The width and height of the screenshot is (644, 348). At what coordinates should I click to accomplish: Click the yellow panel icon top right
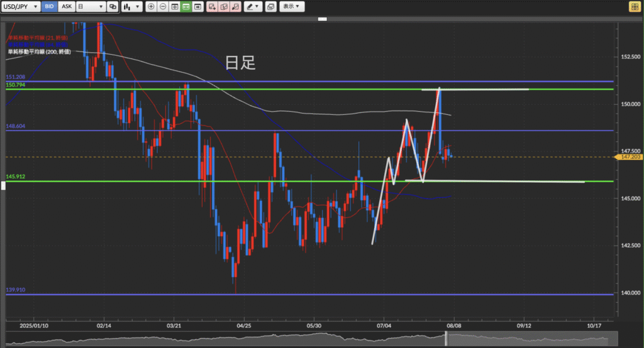[x=635, y=6]
